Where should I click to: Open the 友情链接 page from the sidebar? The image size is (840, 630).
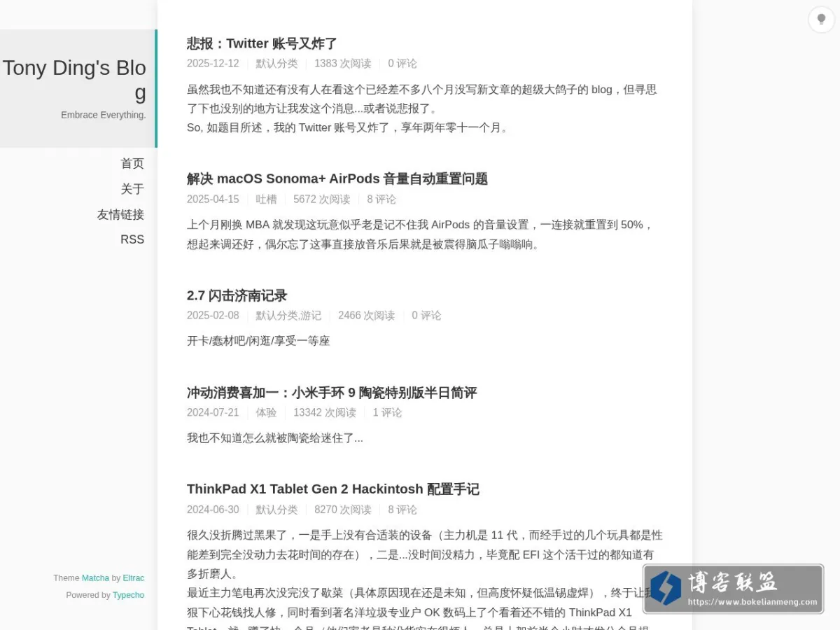120,214
